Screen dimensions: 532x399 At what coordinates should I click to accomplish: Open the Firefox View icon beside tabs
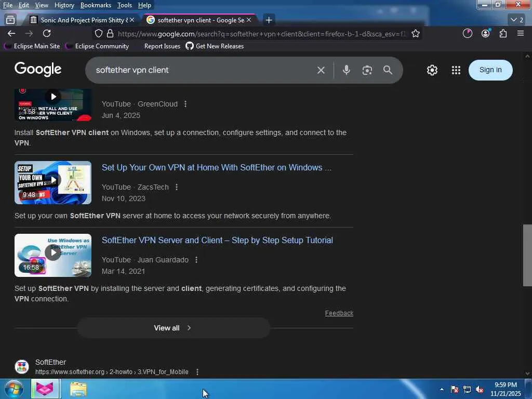(10, 20)
